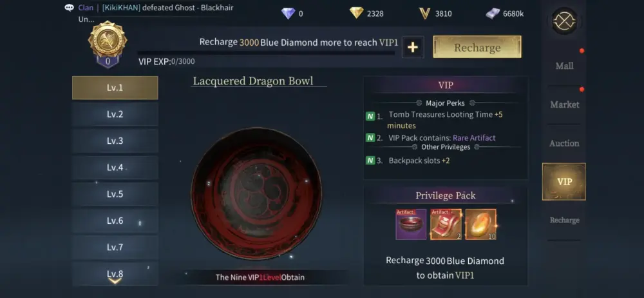Select the Lv.6 VIP level
This screenshot has height=298, width=644.
point(115,221)
